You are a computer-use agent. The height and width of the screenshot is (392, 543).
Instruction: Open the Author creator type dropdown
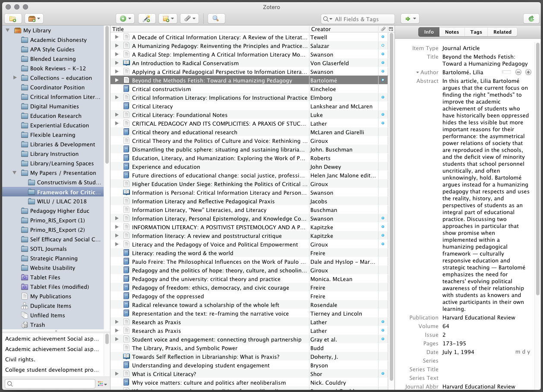[427, 73]
